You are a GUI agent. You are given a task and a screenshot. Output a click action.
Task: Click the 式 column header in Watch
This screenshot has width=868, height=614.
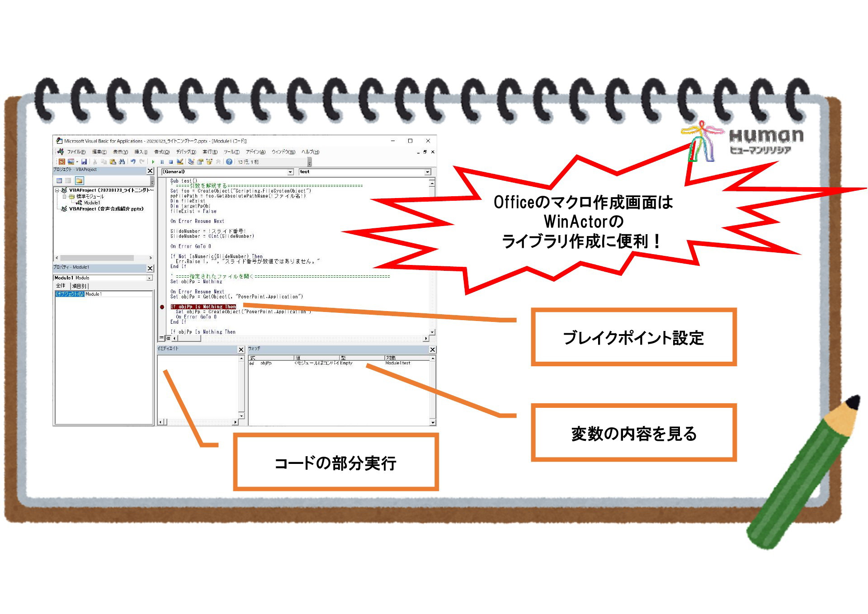pyautogui.click(x=271, y=358)
